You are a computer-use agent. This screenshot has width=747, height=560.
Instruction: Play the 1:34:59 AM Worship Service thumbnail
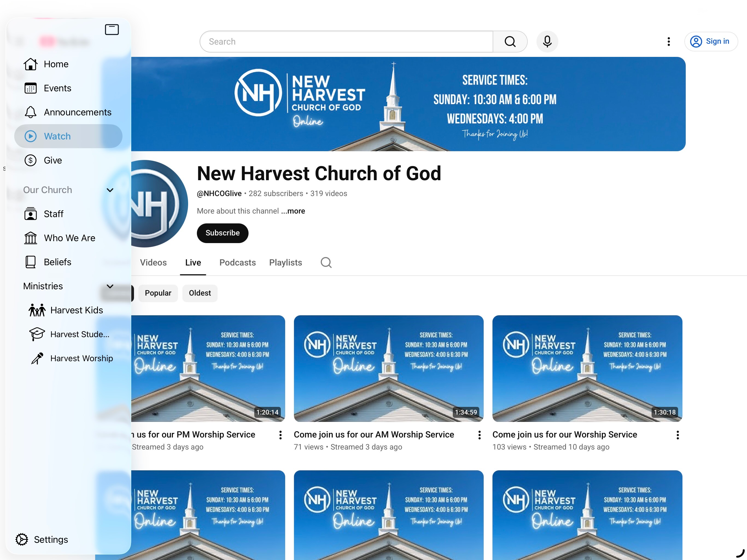(x=388, y=369)
